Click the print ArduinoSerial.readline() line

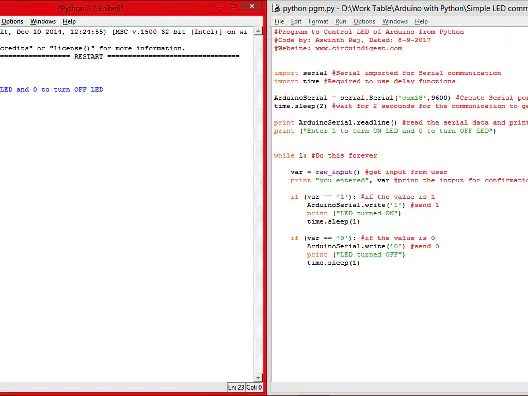coord(401,123)
